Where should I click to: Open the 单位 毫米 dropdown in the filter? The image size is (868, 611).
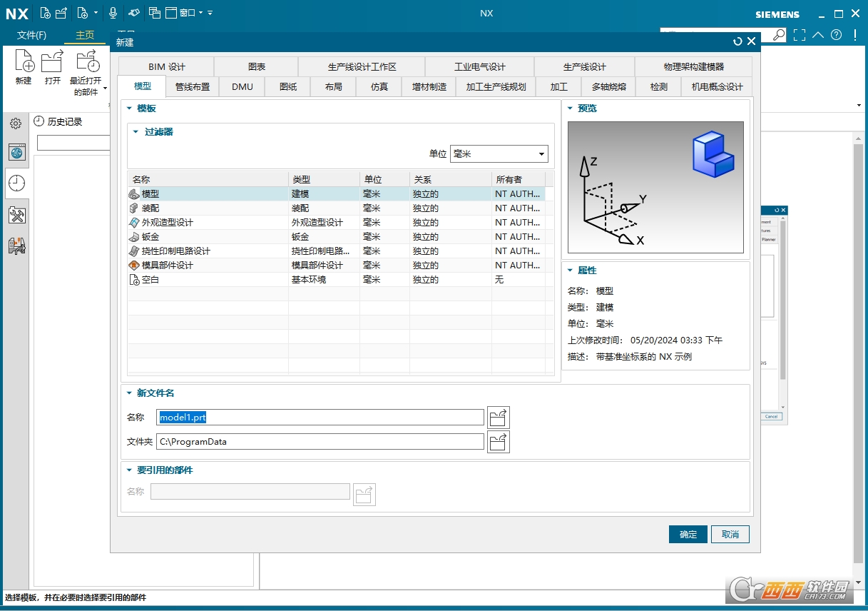499,154
